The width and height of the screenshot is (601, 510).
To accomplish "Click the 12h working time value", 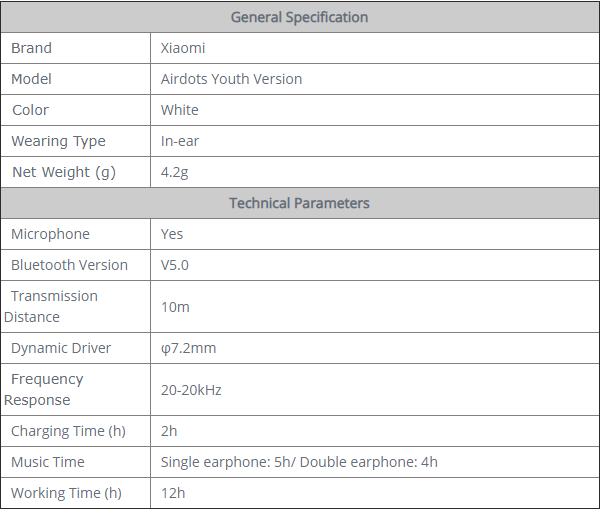I will (173, 493).
